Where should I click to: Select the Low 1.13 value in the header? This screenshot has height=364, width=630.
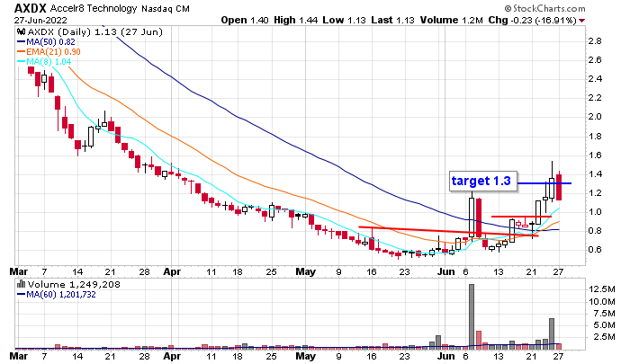[345, 20]
